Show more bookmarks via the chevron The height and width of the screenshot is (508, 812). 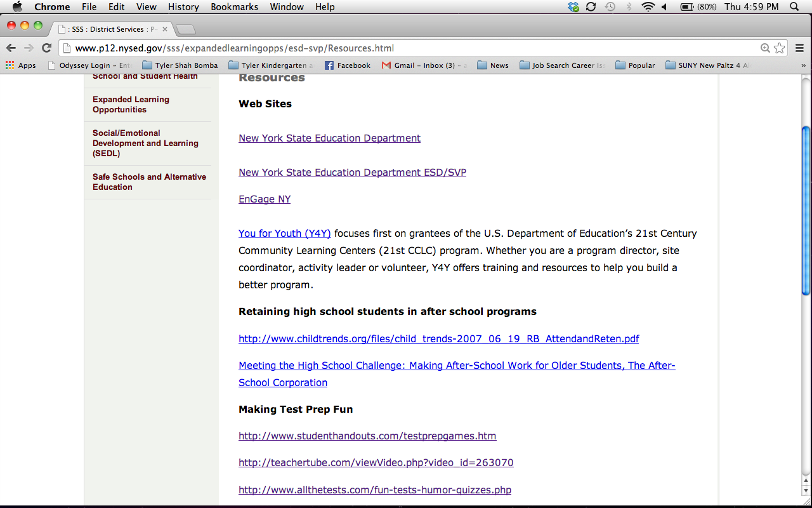(x=804, y=65)
